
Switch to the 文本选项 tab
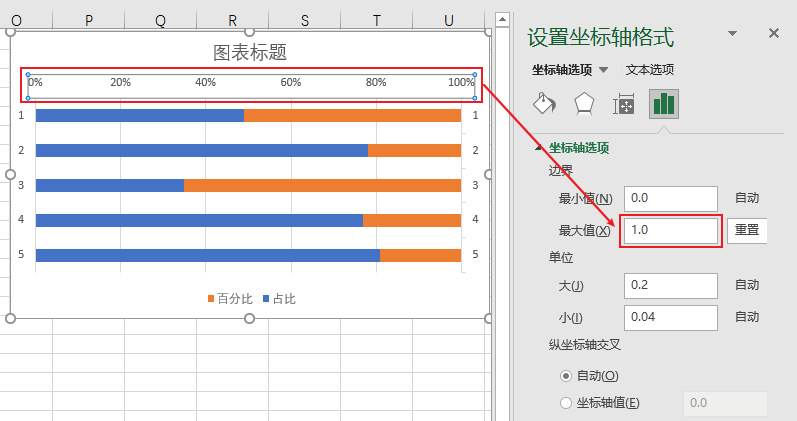click(x=650, y=70)
